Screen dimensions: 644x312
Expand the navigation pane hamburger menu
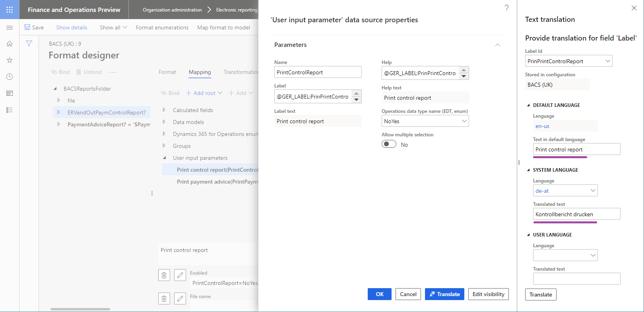pos(10,27)
